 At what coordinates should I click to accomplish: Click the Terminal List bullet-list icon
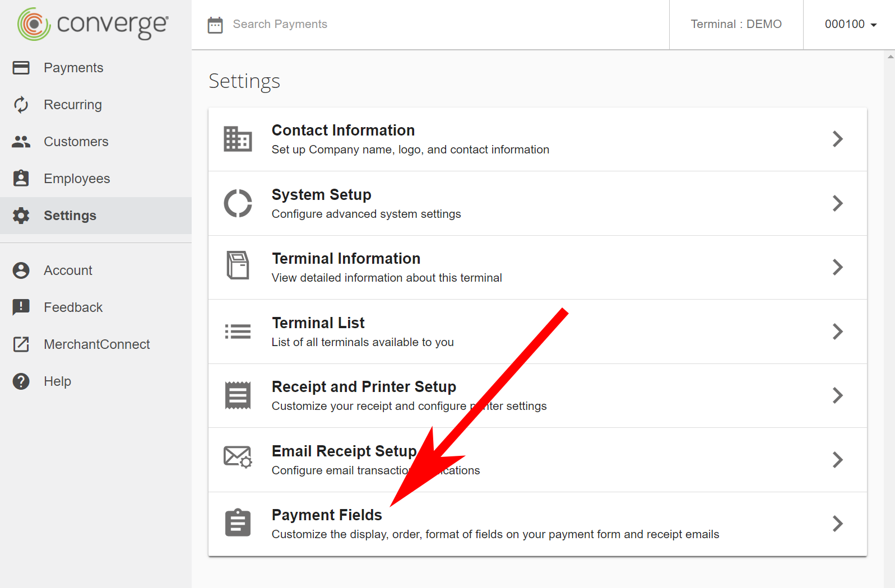tap(238, 332)
